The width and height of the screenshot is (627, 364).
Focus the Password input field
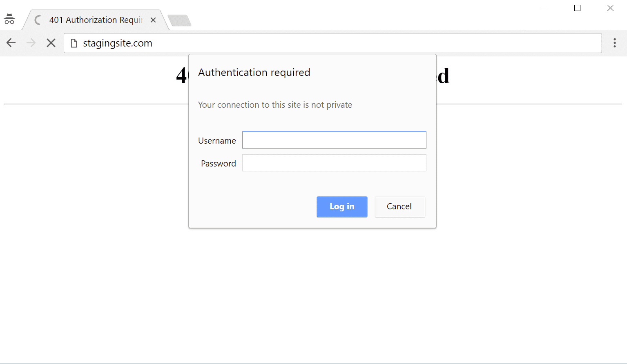pos(334,163)
